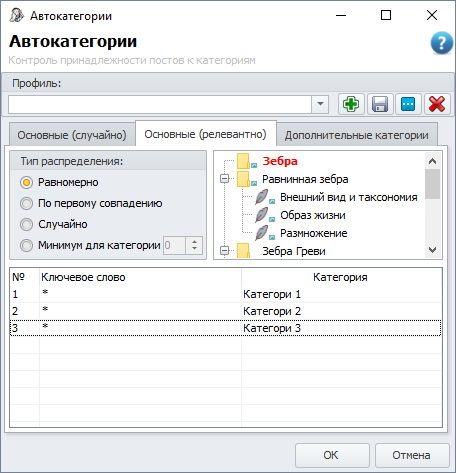Click feather icon beside Образ жизни
456x473 pixels.
pos(262,215)
